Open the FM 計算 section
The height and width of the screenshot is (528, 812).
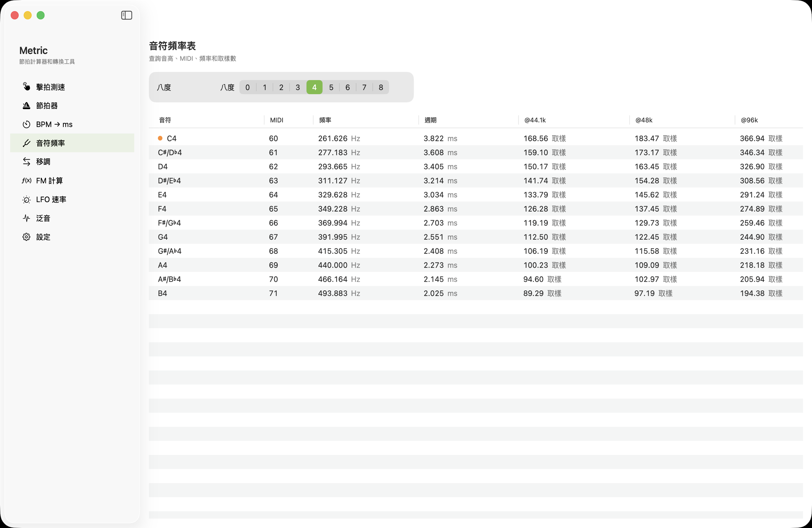pos(72,181)
